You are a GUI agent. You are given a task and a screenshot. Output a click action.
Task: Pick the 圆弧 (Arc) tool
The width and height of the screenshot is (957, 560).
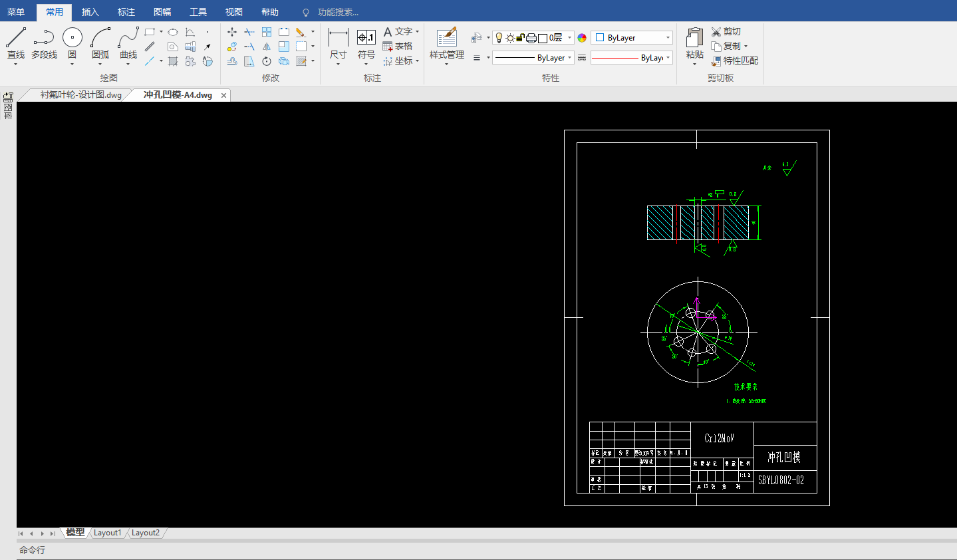click(100, 39)
